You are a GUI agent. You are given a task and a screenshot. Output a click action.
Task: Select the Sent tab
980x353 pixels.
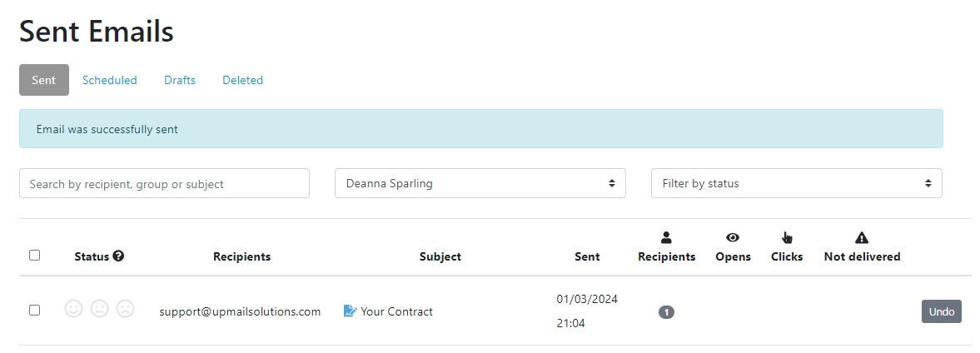tap(44, 80)
